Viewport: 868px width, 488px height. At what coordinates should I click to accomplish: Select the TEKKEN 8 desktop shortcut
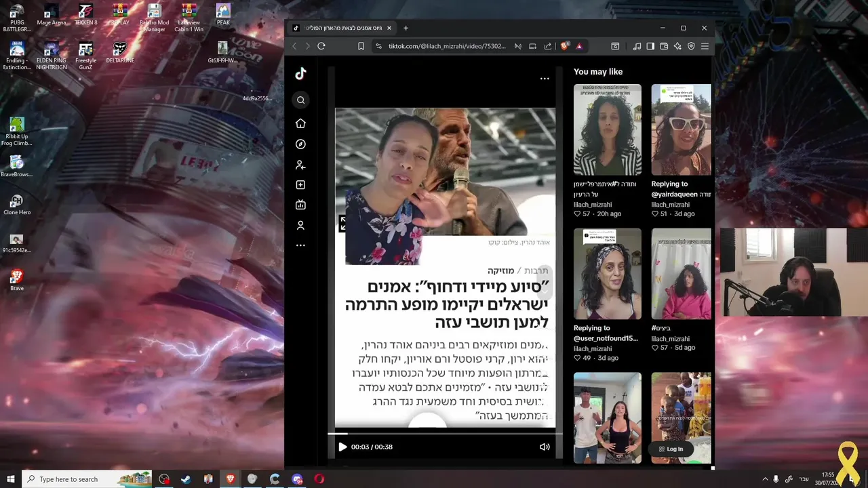pos(85,14)
